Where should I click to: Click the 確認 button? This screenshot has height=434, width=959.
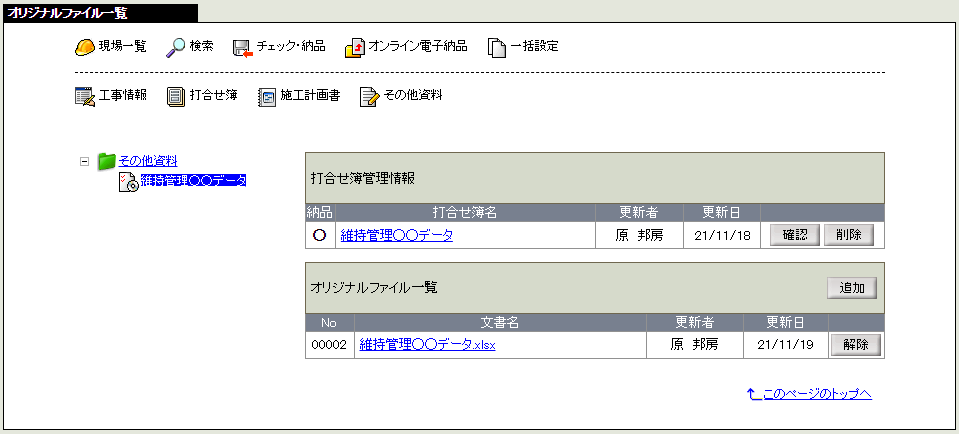[794, 235]
